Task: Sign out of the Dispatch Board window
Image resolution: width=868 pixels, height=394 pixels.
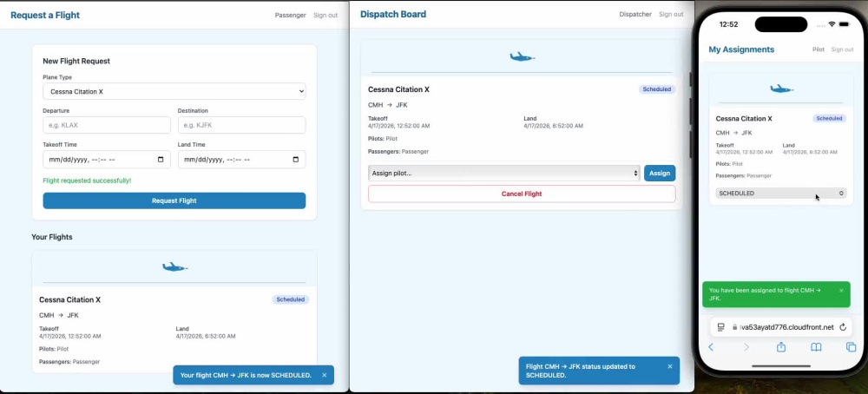Action: coord(671,15)
